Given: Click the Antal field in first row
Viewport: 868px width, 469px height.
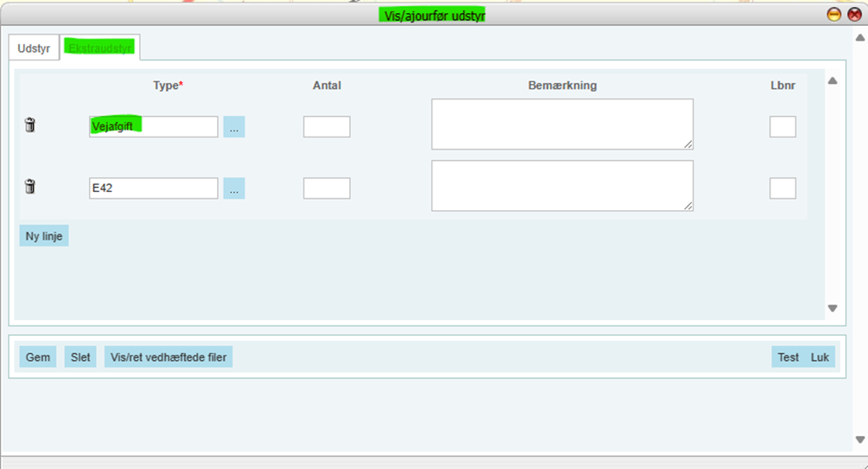Looking at the screenshot, I should [x=327, y=127].
